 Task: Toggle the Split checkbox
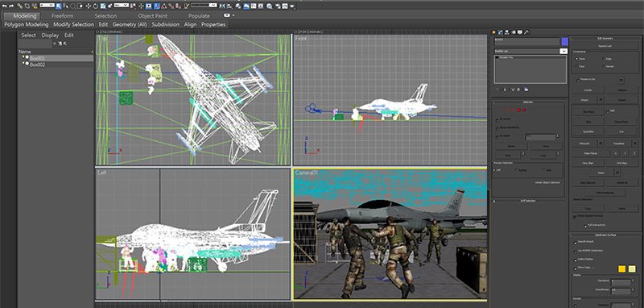608,112
